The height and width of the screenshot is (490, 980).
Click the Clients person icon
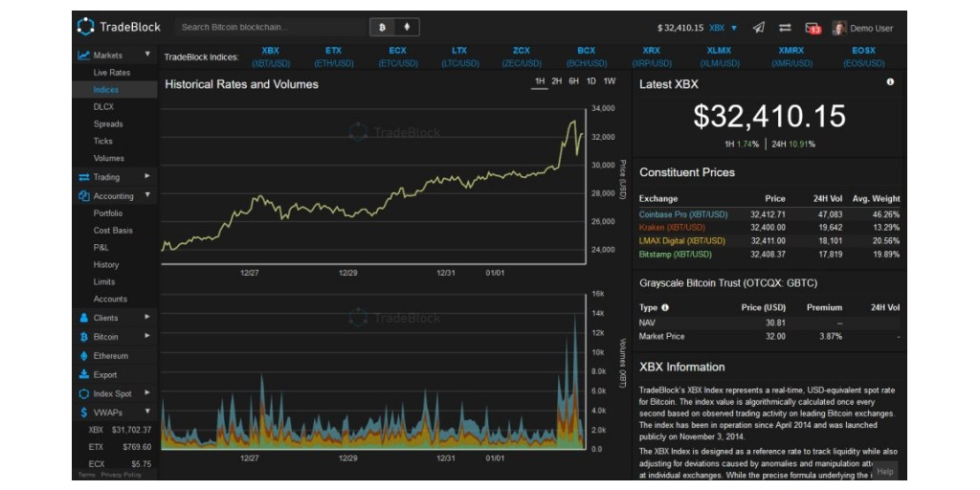(84, 318)
